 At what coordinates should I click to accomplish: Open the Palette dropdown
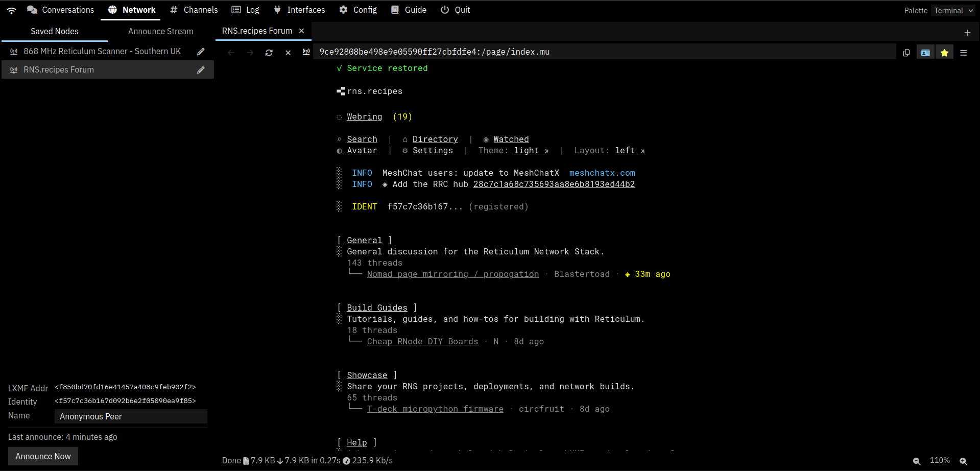[x=953, y=11]
